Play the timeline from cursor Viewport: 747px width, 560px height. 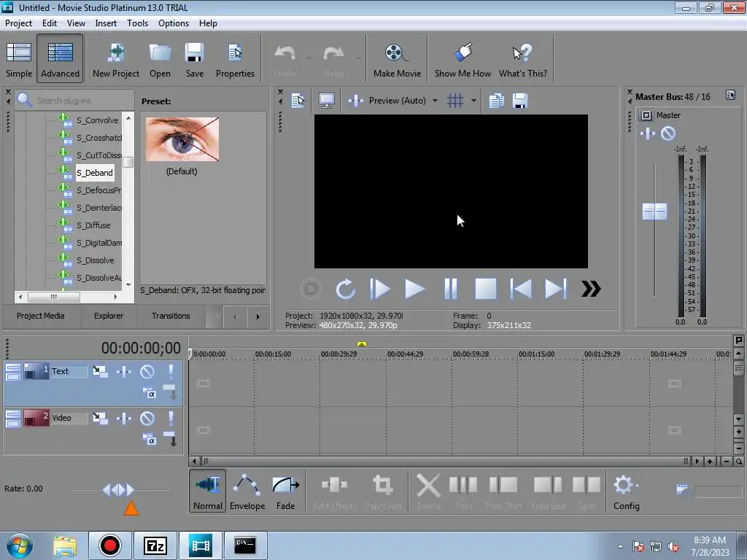pyautogui.click(x=414, y=289)
